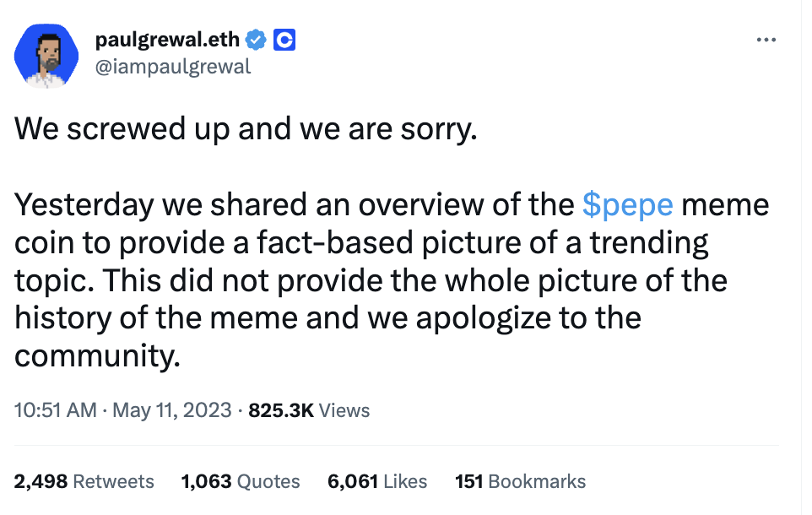Click the word "community." ending the tweet
This screenshot has height=515, width=812.
98,356
